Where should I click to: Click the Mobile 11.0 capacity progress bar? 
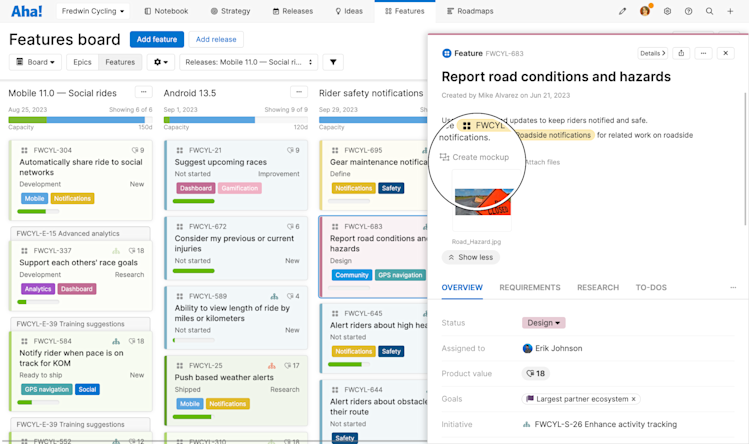(80, 120)
